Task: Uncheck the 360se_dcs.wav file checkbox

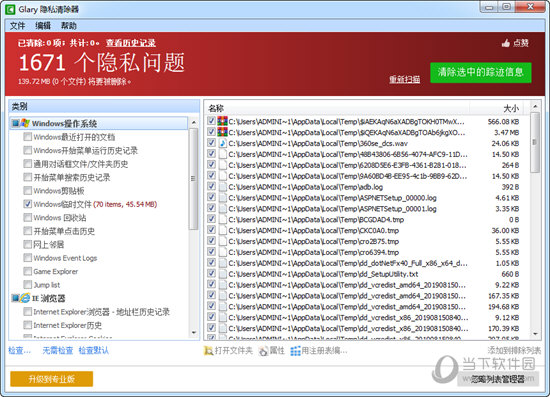Action: click(x=212, y=143)
